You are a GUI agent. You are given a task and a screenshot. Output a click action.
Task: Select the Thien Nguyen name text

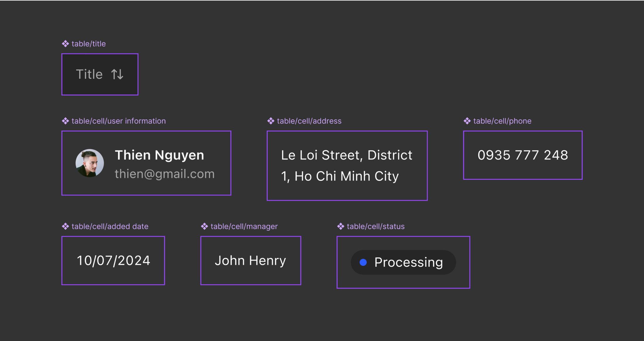click(x=159, y=155)
